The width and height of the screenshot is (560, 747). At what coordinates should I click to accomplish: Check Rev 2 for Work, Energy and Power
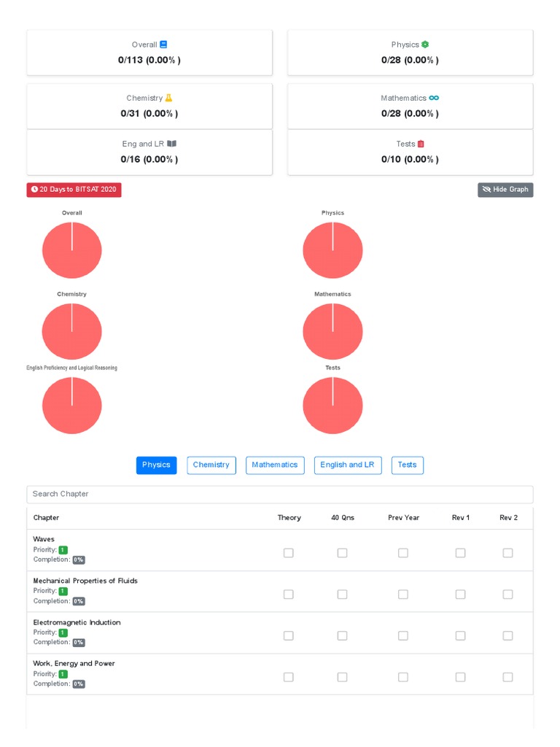click(x=507, y=677)
